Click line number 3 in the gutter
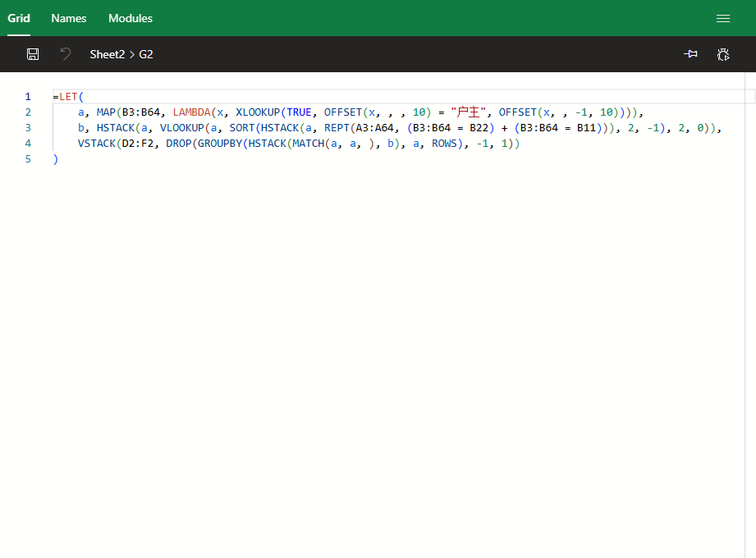Viewport: 756px width, 558px height. [x=28, y=128]
